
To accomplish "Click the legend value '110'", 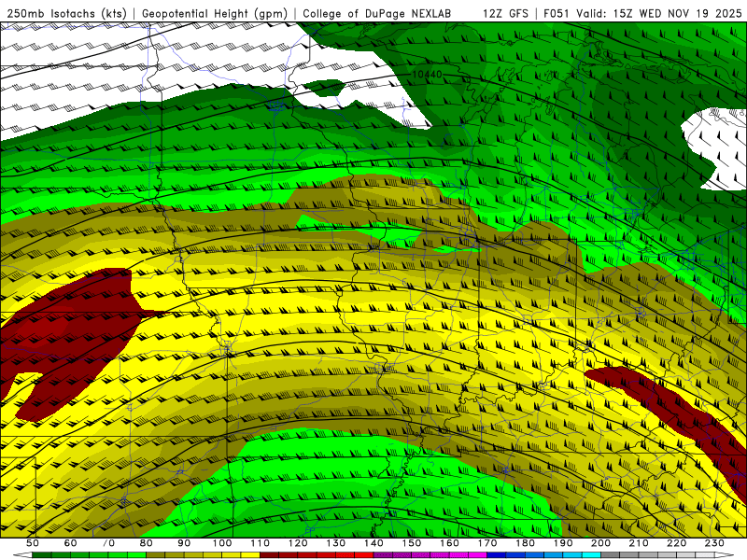I will [x=261, y=543].
